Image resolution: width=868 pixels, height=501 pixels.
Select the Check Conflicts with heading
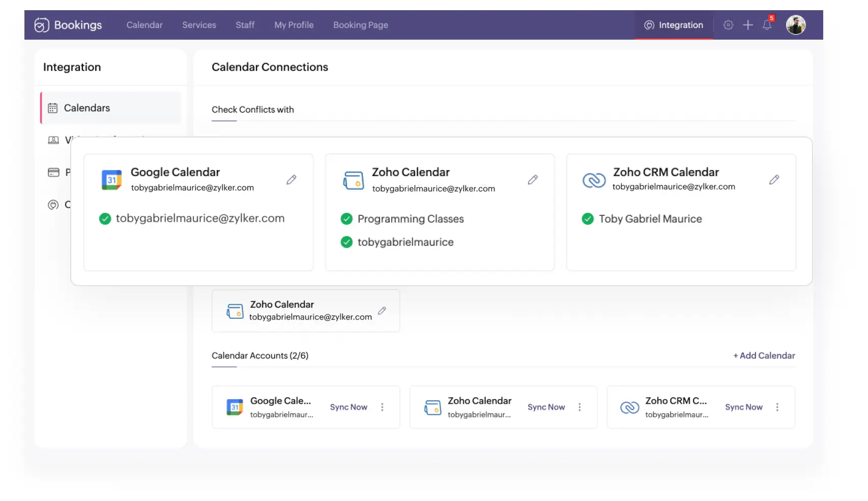pyautogui.click(x=253, y=109)
